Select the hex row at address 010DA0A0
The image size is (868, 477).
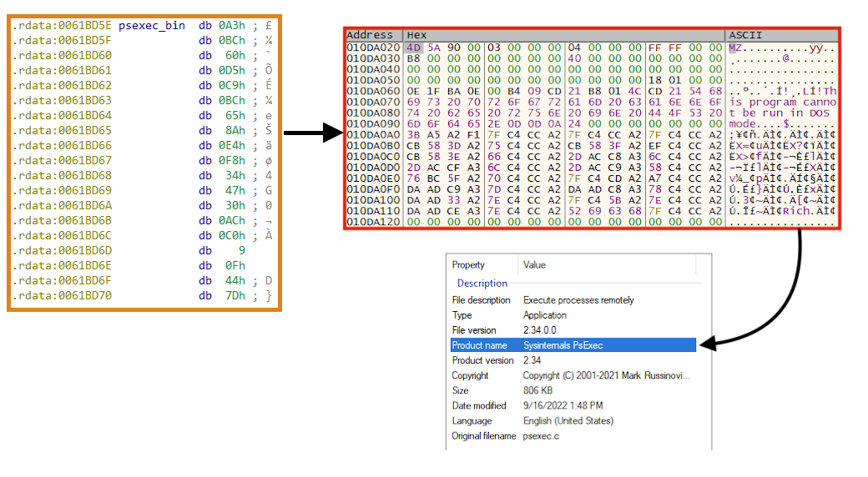point(563,133)
